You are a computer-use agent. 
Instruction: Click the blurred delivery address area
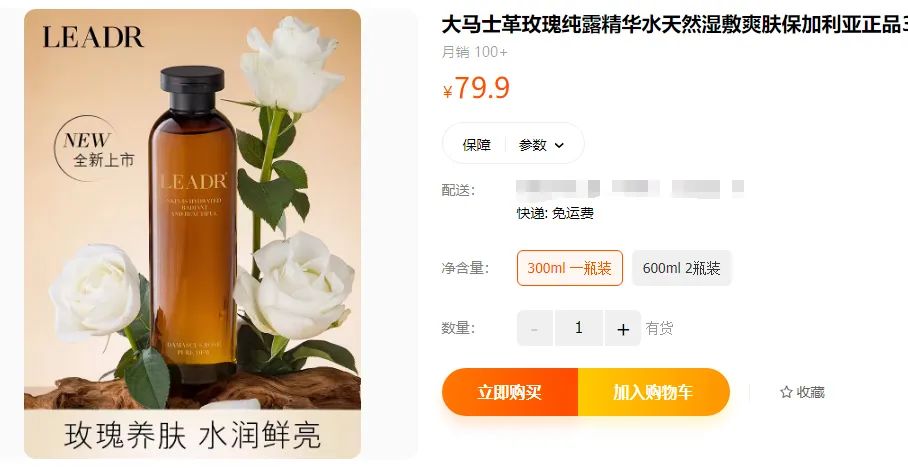[630, 188]
